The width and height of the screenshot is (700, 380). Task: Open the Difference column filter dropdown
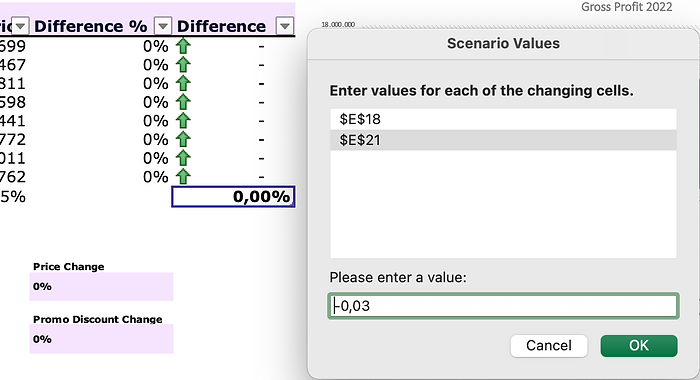(x=285, y=26)
